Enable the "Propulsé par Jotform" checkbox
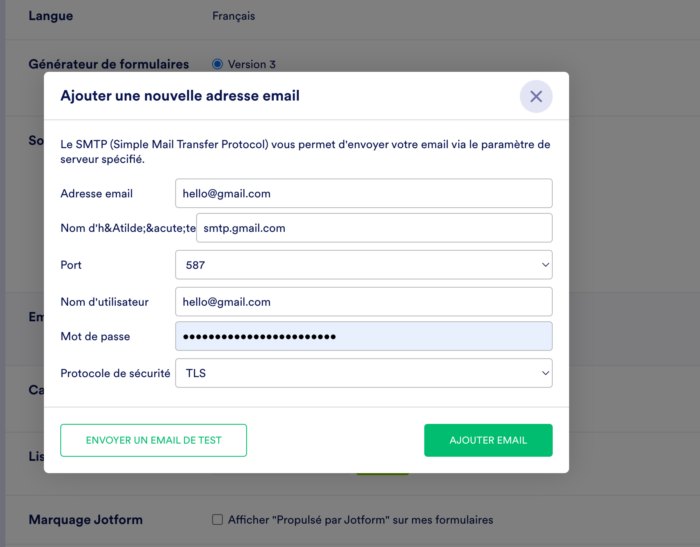700x547 pixels. (217, 520)
